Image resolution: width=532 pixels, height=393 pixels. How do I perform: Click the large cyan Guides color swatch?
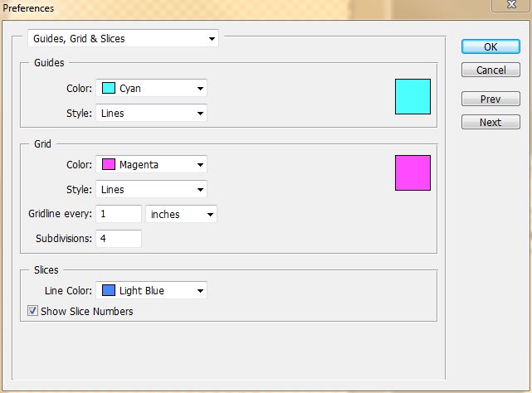[412, 96]
